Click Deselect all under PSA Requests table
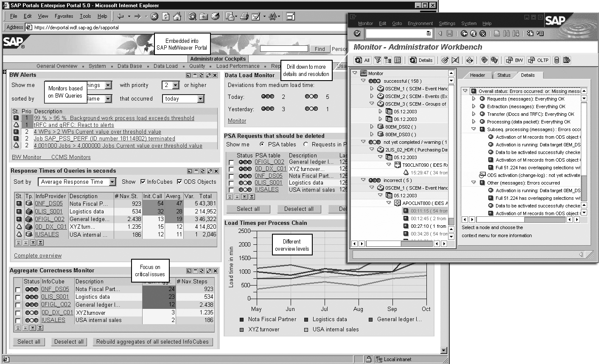Image resolution: width=611 pixels, height=364 pixels. [299, 209]
